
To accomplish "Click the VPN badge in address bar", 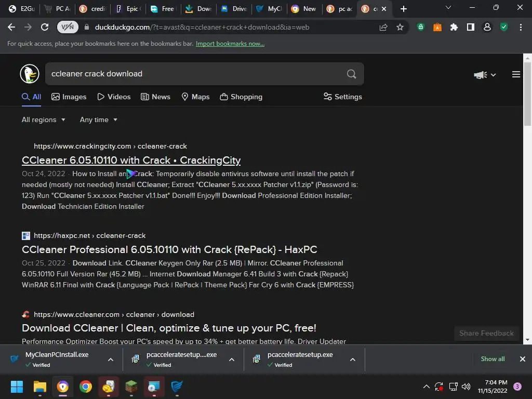I will 68,27.
